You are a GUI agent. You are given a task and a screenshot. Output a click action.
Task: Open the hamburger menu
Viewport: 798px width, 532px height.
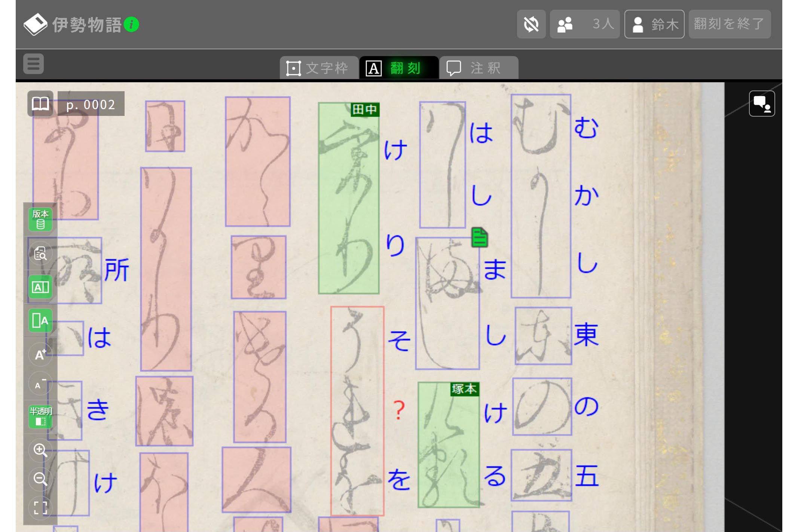(34, 64)
